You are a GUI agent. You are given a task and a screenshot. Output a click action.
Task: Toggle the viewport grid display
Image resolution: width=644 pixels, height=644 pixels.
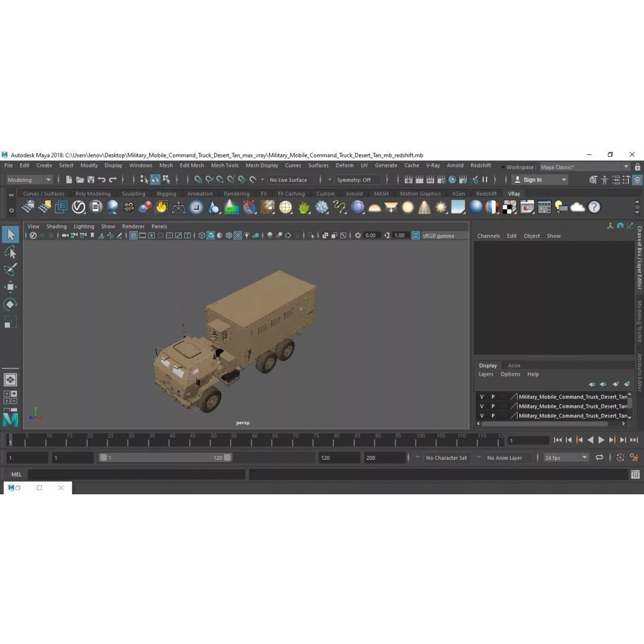coord(134,236)
